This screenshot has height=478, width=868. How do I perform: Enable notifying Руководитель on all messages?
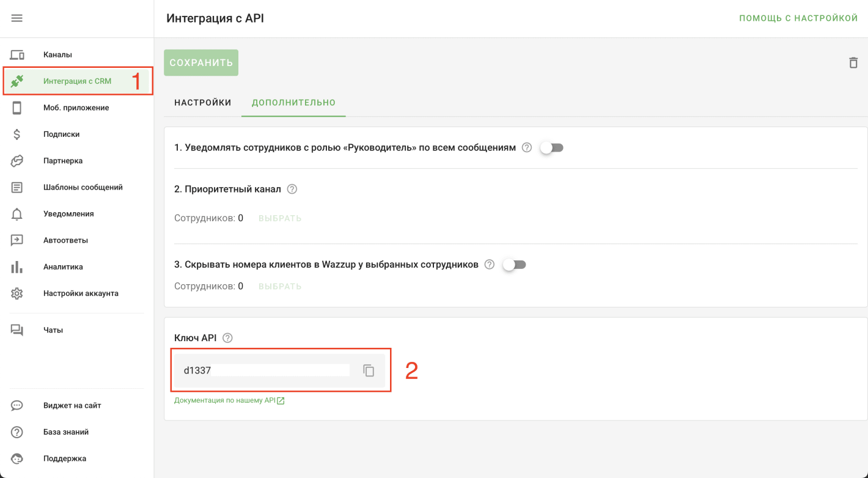551,148
